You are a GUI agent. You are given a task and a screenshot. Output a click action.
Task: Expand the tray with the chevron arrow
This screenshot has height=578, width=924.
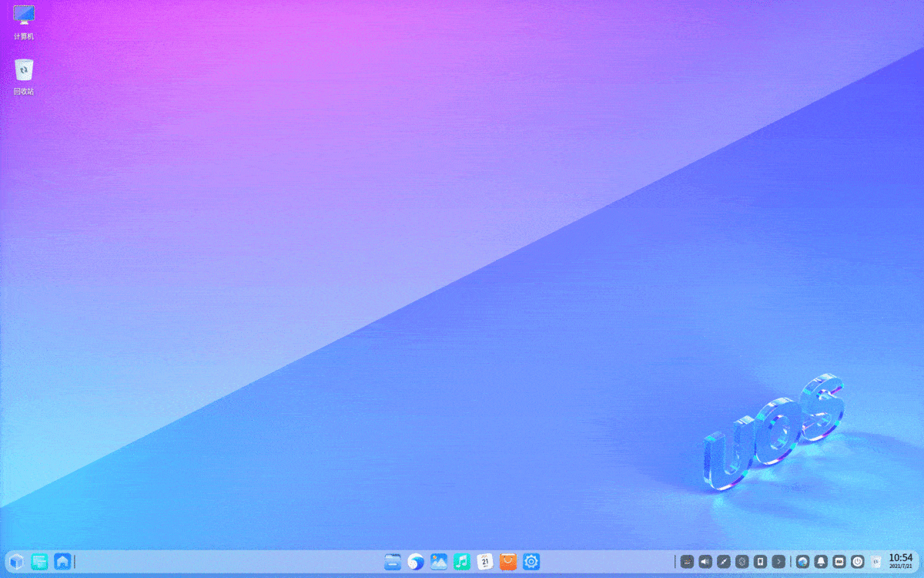779,562
